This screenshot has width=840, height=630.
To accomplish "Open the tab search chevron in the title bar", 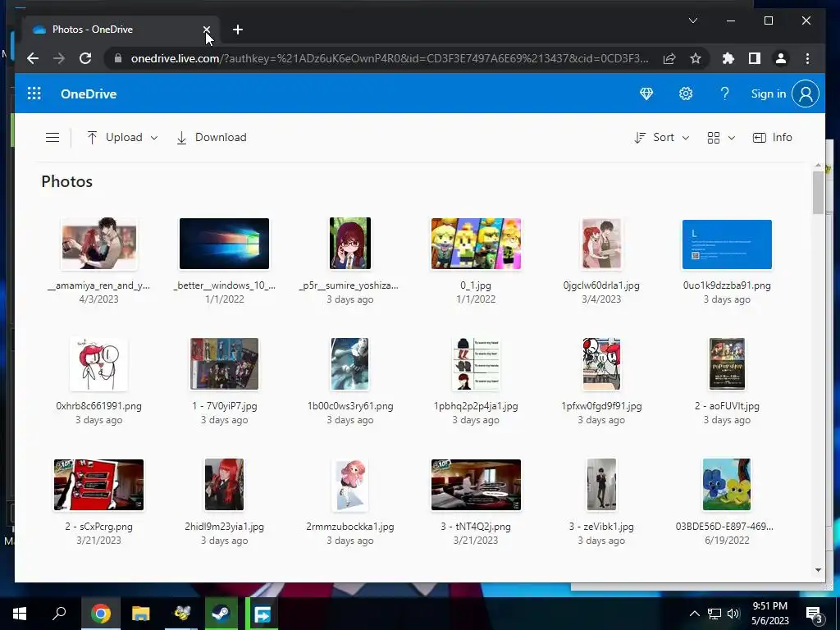I will tap(693, 21).
